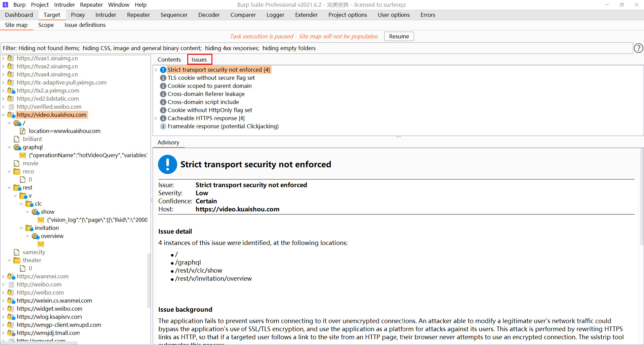The height and width of the screenshot is (345, 644).
Task: Click info icon beside Cookie without HttpOnly flag set
Action: 163,110
